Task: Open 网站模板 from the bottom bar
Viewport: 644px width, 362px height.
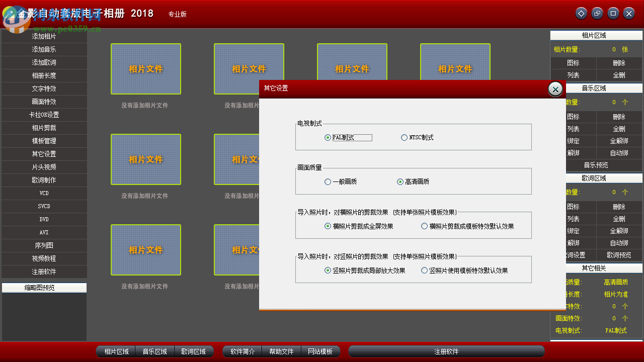Action: click(x=320, y=351)
